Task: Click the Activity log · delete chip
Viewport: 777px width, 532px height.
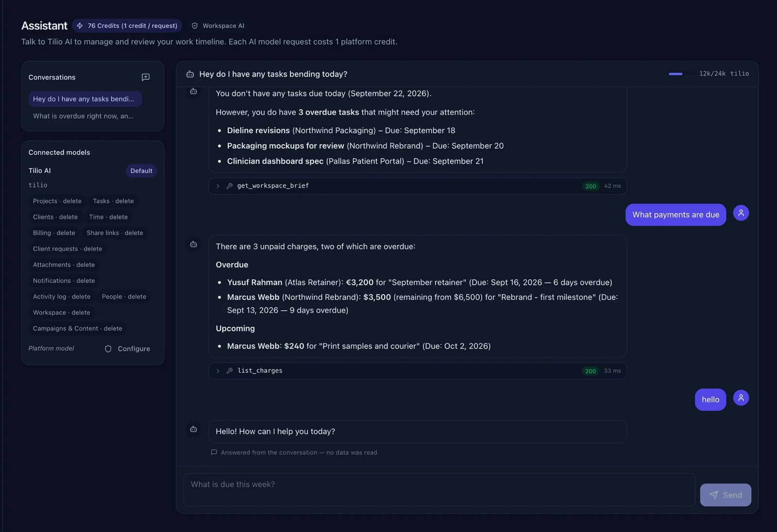Action: coord(62,297)
